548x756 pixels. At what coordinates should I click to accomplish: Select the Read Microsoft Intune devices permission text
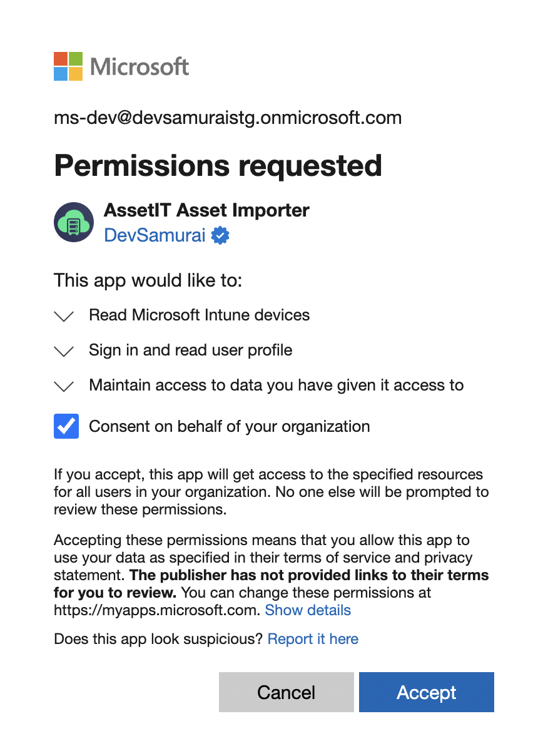(199, 315)
